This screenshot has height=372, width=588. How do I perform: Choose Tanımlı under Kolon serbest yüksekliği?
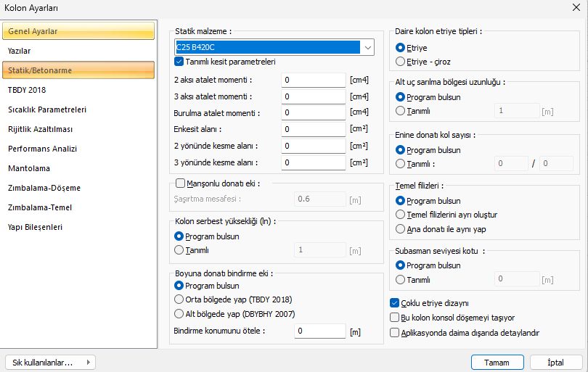(x=179, y=250)
